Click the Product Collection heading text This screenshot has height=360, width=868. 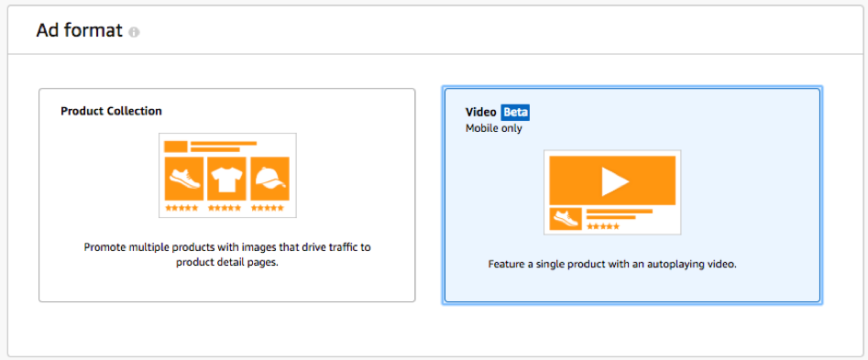point(111,111)
